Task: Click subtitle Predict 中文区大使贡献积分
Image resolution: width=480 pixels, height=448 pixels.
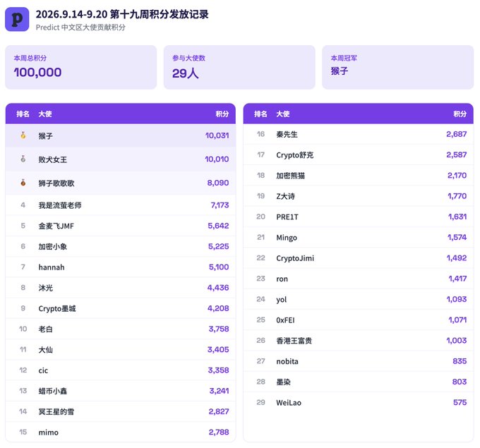Action: [80, 28]
